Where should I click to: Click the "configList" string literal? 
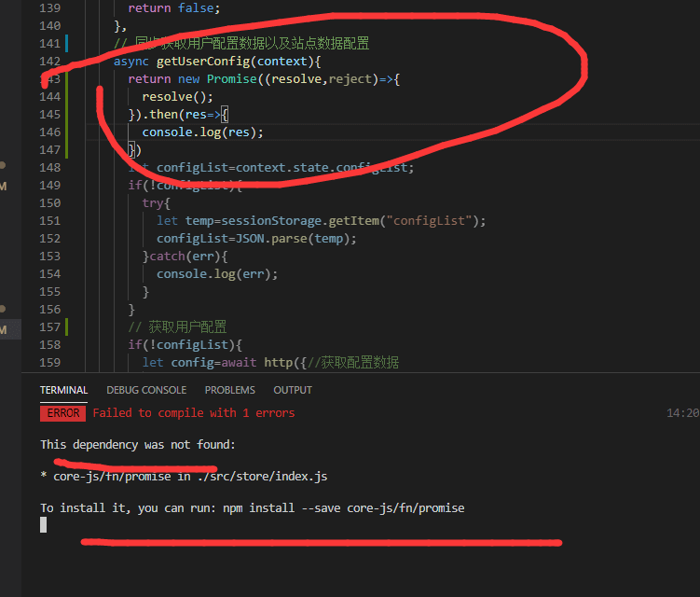(x=432, y=221)
